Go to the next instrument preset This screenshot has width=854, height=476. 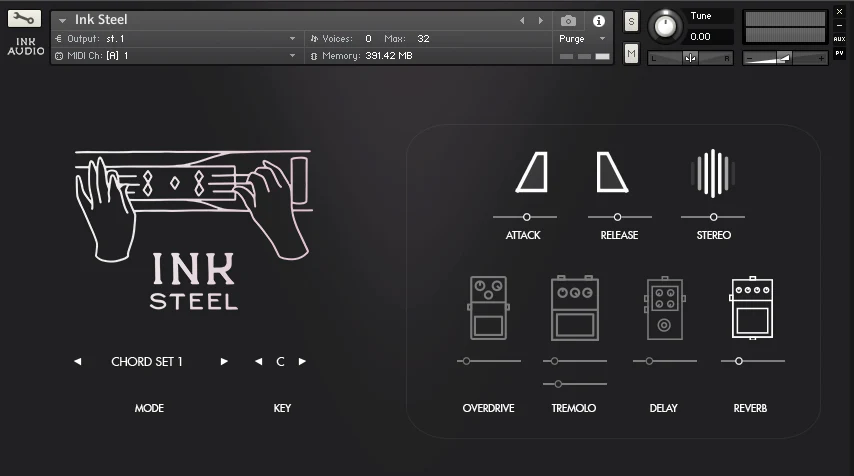(x=541, y=21)
